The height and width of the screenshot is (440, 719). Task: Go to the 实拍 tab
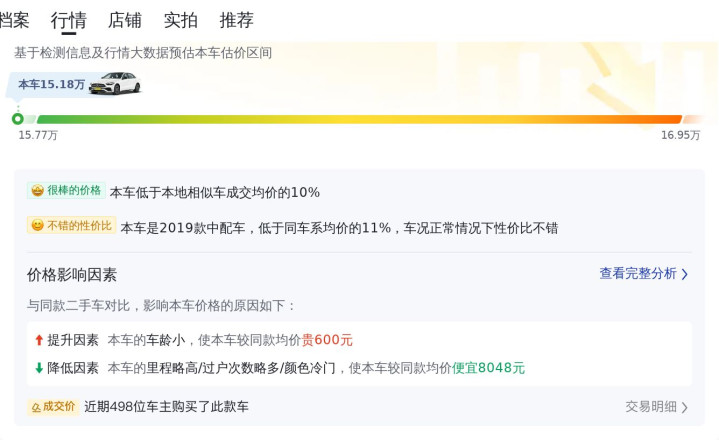tap(181, 20)
